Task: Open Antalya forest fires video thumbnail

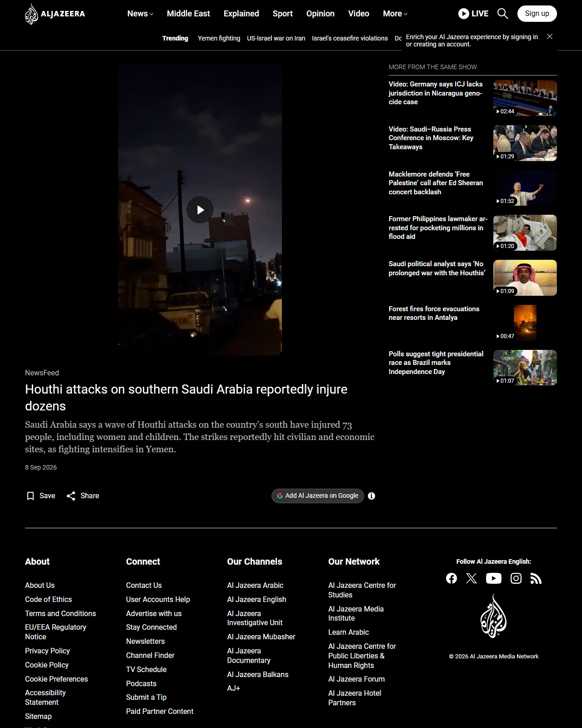Action: click(x=525, y=323)
